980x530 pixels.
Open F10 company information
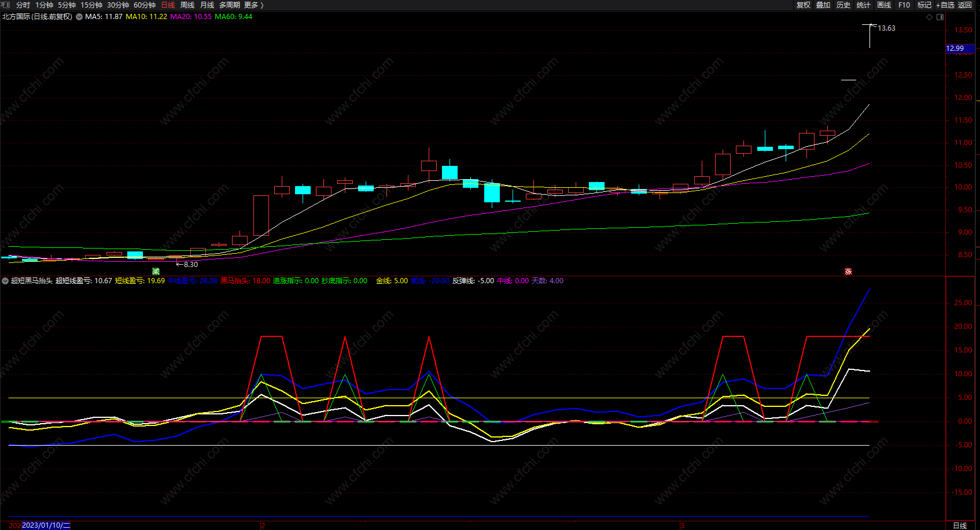click(x=904, y=5)
